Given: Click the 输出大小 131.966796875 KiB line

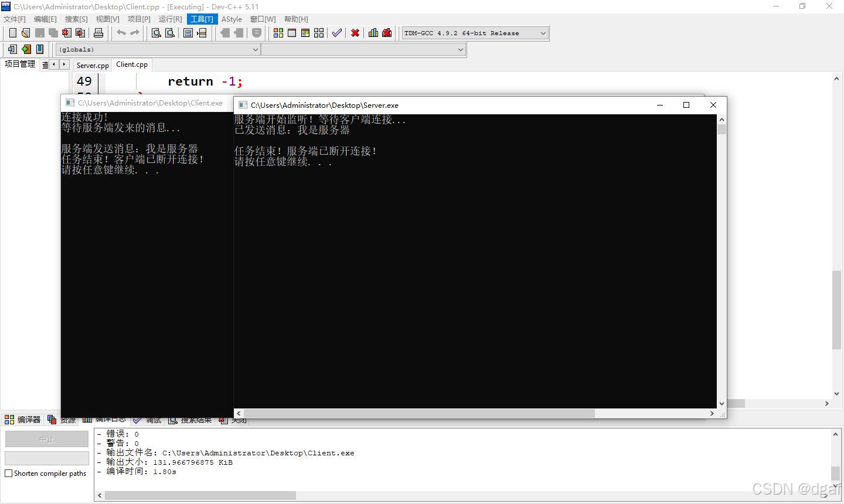Looking at the screenshot, I should pyautogui.click(x=165, y=462).
